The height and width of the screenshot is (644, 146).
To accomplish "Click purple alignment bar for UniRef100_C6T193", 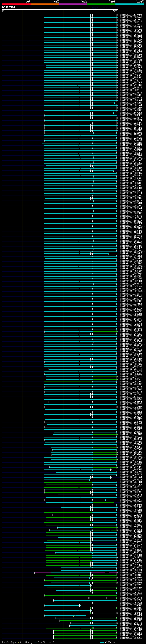I will (x=43, y=573).
